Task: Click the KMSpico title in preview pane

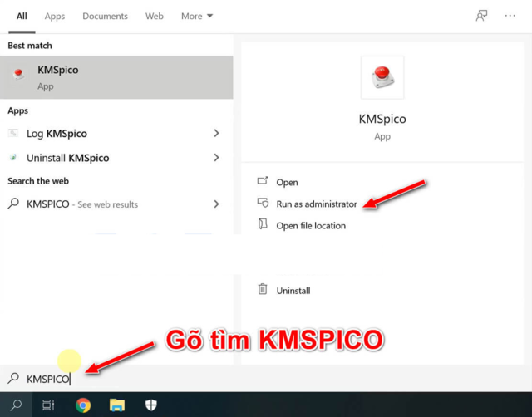Action: (x=382, y=119)
